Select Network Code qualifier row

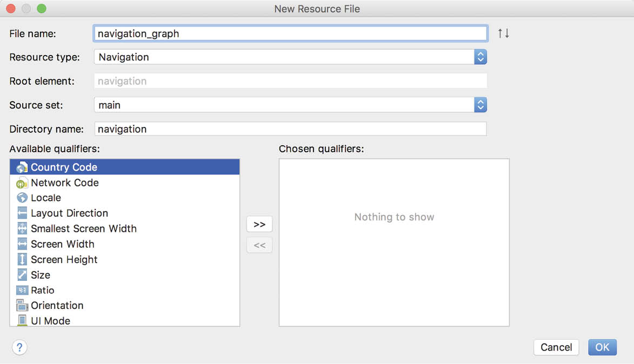pos(124,183)
